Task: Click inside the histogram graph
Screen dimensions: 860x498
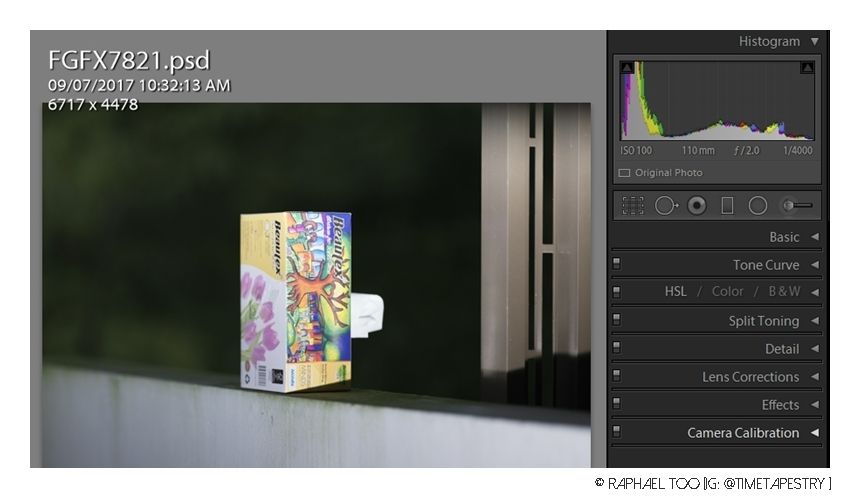Action: point(717,100)
